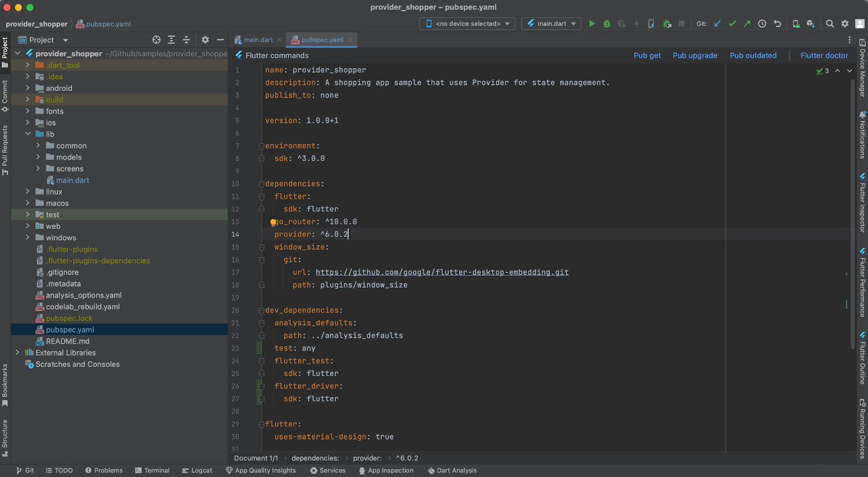Expand the screens folder
Image resolution: width=868 pixels, height=477 pixels.
pos(38,169)
